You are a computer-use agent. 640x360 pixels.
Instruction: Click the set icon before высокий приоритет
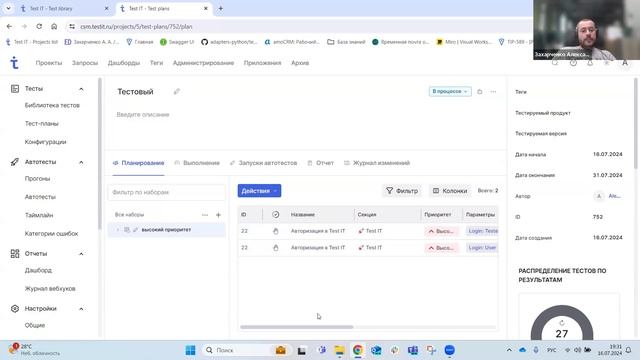click(127, 230)
